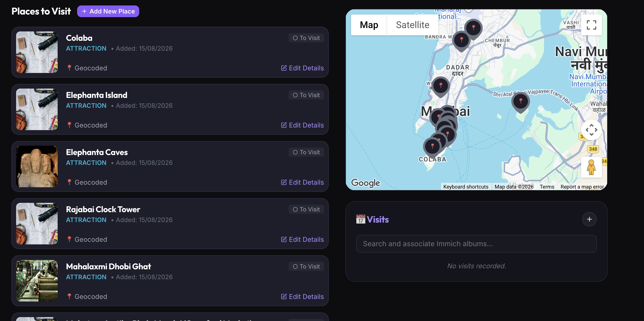
Task: Open the Rajabai Clock Tower thumbnail
Action: tap(37, 224)
